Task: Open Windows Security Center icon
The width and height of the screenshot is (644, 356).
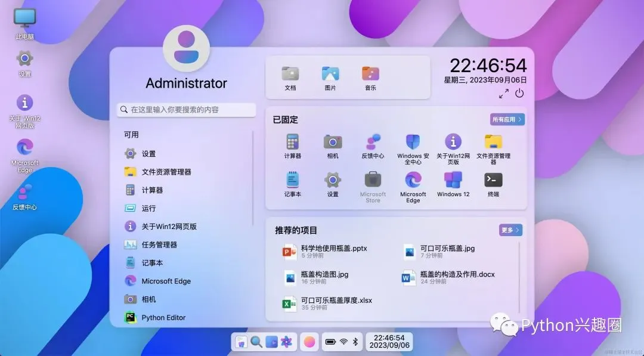Action: tap(413, 149)
